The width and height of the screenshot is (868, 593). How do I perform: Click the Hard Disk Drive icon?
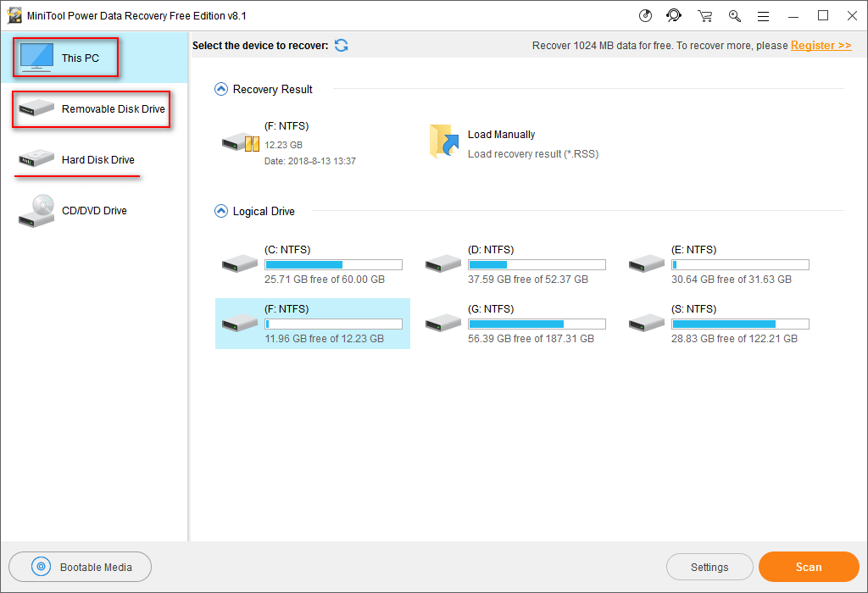tap(36, 158)
